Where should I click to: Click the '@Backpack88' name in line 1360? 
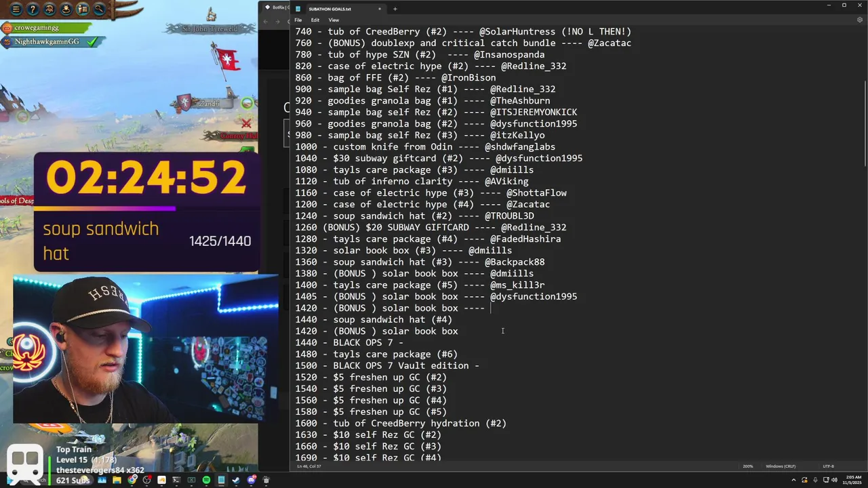click(x=515, y=262)
